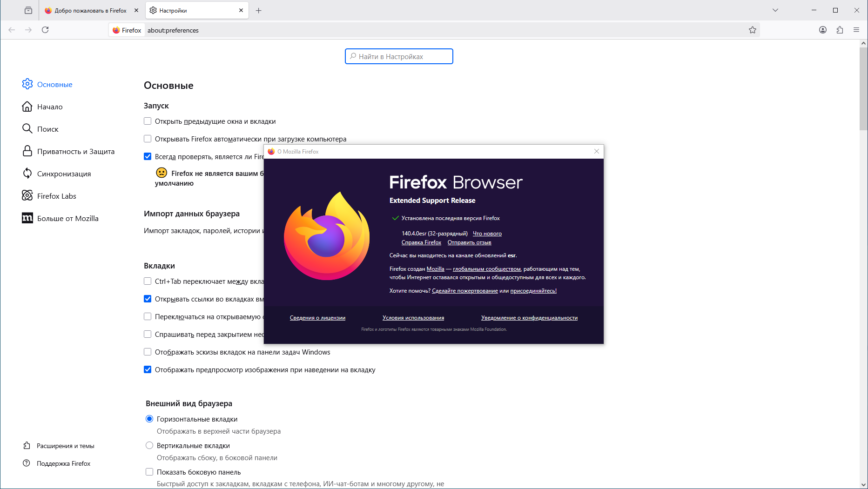
Task: Enable Отображать эскизы вкладок checkbox
Action: (148, 352)
